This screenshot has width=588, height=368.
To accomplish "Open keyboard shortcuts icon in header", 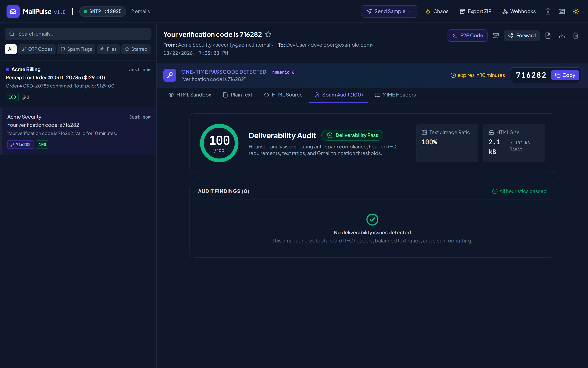I will 561,11.
